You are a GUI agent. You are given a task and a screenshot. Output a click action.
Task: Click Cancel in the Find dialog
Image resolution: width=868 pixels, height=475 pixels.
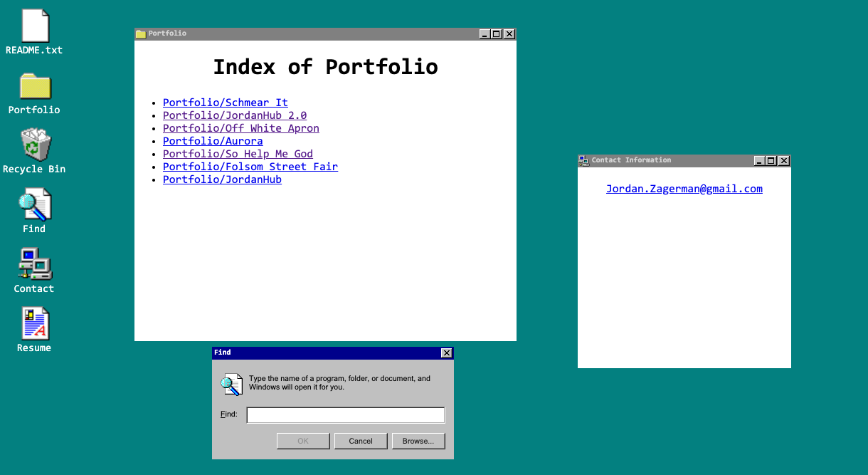[x=361, y=441]
